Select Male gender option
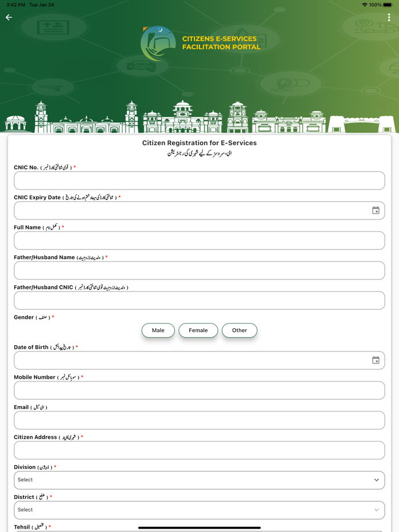Viewport: 399px width, 532px height. pos(158,330)
